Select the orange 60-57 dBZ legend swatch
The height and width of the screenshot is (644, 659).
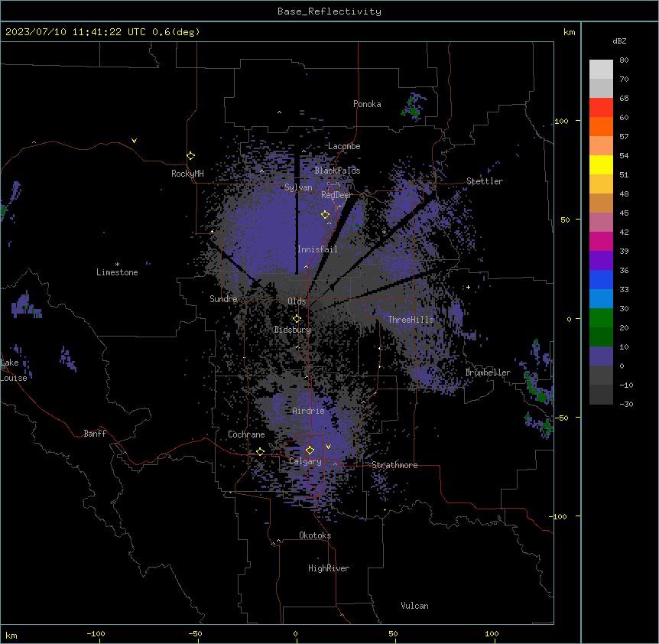click(601, 126)
